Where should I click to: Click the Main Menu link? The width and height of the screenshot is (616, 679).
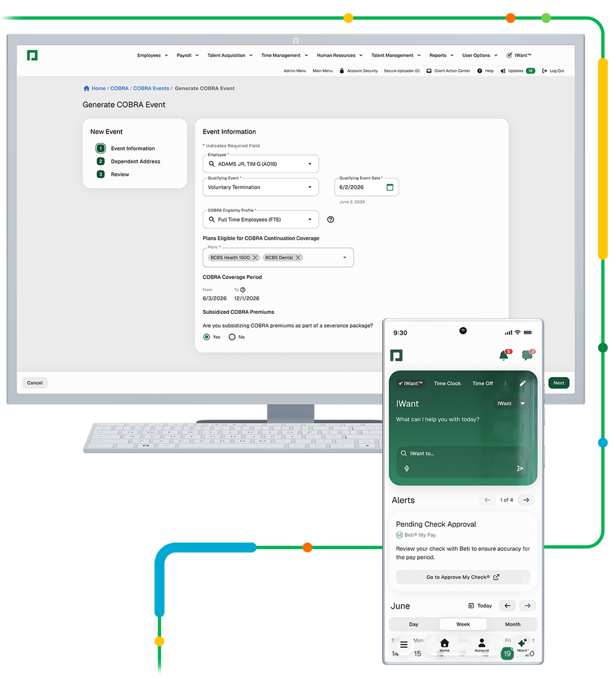(323, 71)
